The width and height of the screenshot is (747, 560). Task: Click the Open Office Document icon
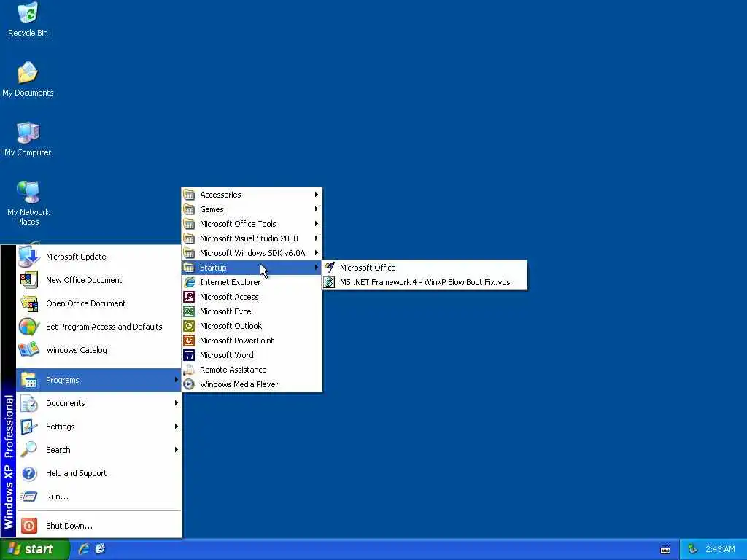pyautogui.click(x=28, y=303)
